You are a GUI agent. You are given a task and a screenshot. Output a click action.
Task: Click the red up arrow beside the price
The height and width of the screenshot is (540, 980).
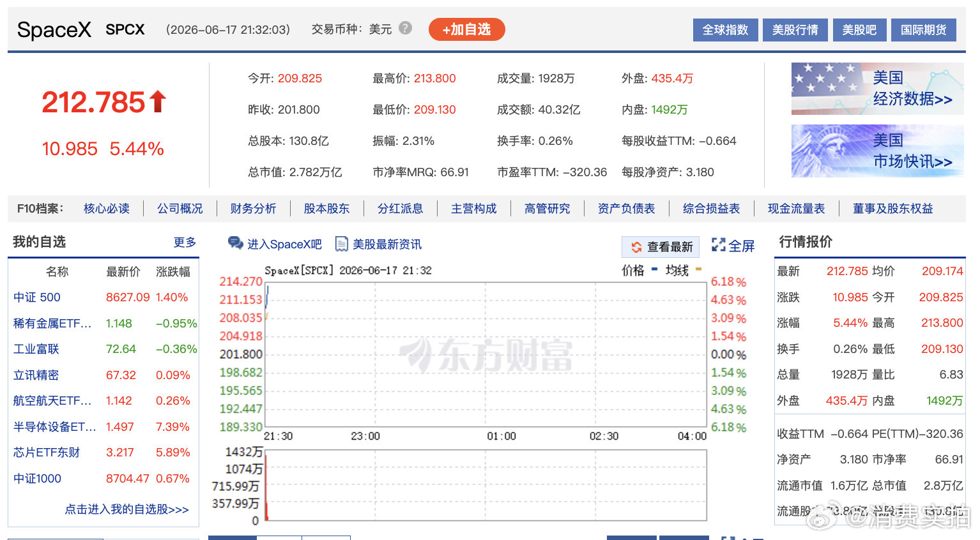(158, 101)
